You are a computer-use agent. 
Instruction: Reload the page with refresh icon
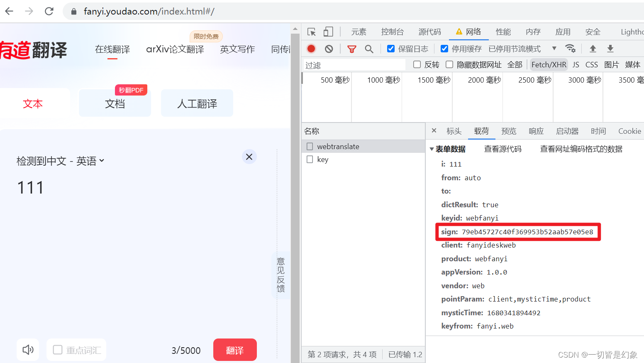(49, 11)
